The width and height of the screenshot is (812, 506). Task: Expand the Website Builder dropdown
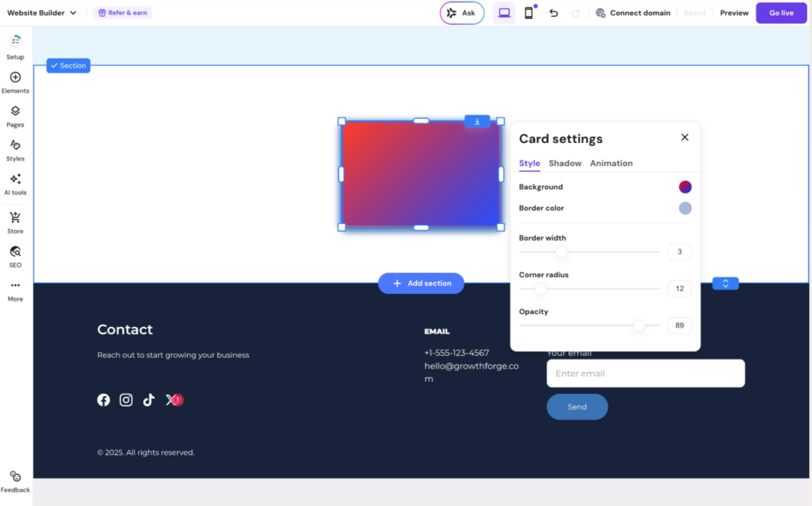[42, 13]
